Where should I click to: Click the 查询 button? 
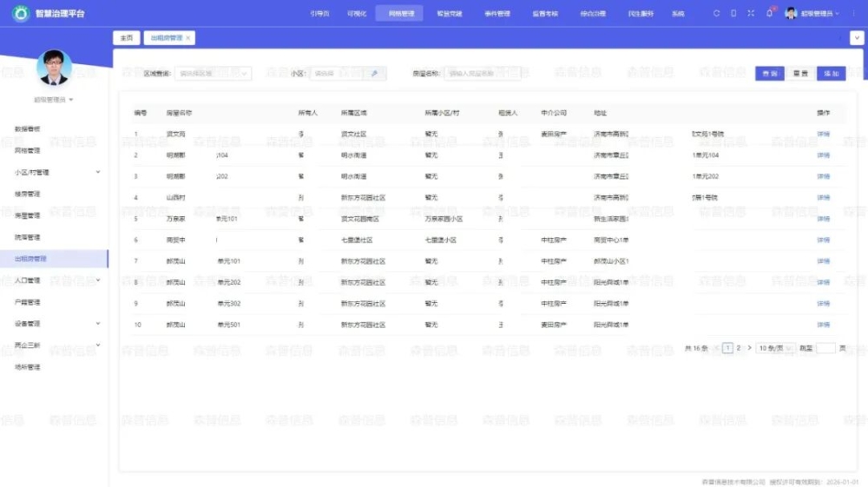point(769,74)
